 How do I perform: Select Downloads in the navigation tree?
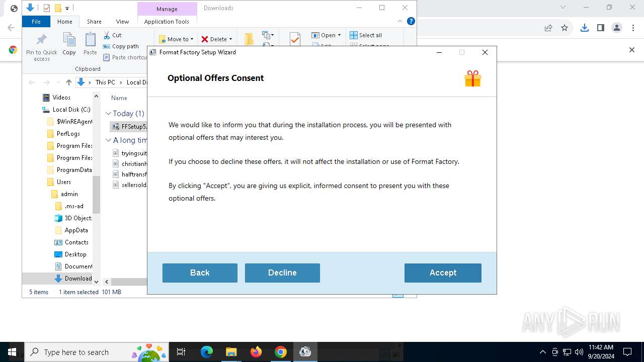pyautogui.click(x=73, y=279)
